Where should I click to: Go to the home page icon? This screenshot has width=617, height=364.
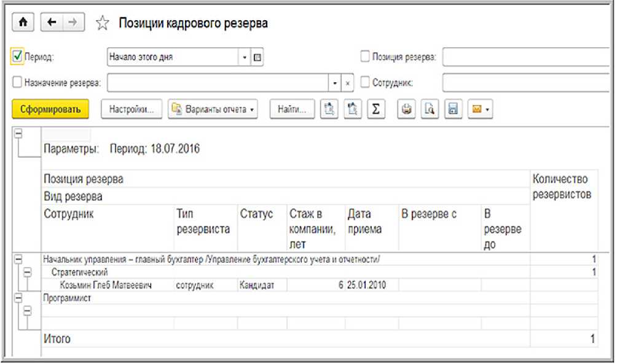click(23, 23)
